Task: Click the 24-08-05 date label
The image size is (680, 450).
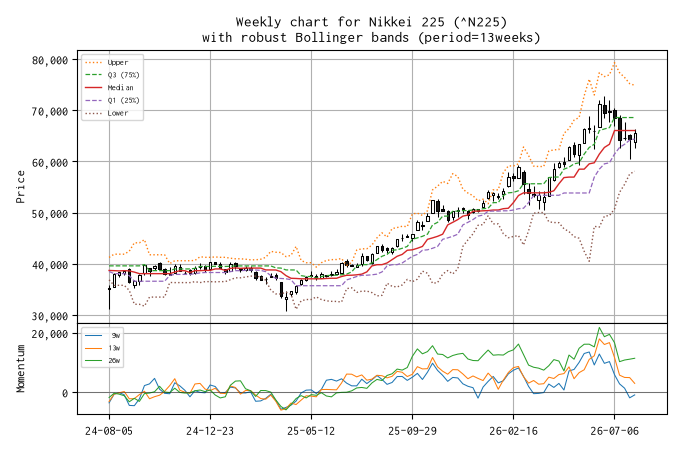Action: click(x=109, y=431)
